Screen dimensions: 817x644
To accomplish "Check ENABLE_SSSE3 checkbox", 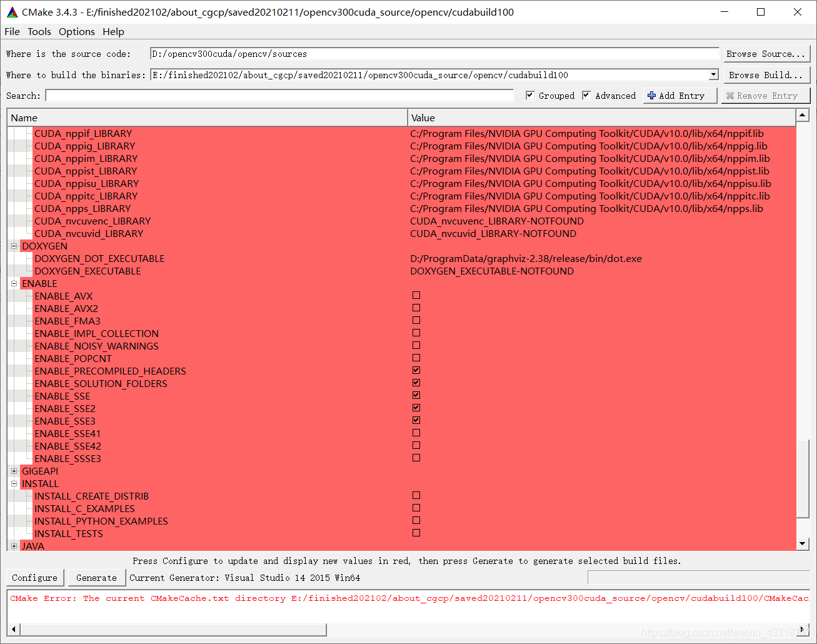I will click(416, 458).
